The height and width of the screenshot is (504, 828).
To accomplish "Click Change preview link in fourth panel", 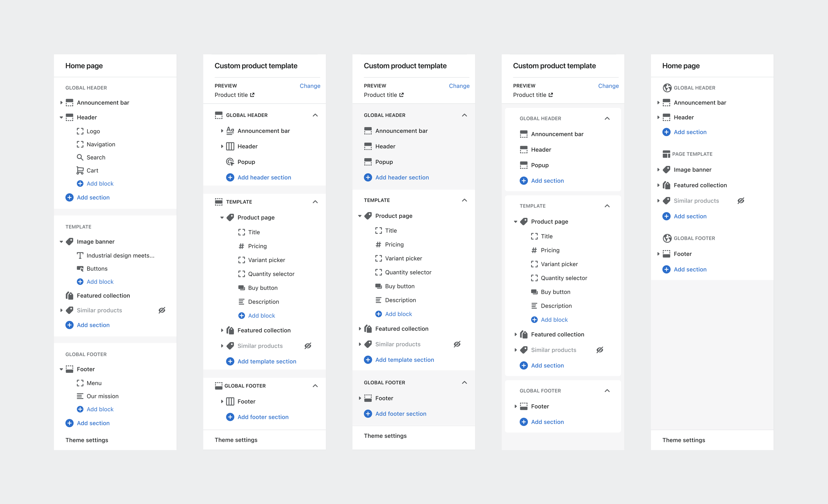I will 608,86.
